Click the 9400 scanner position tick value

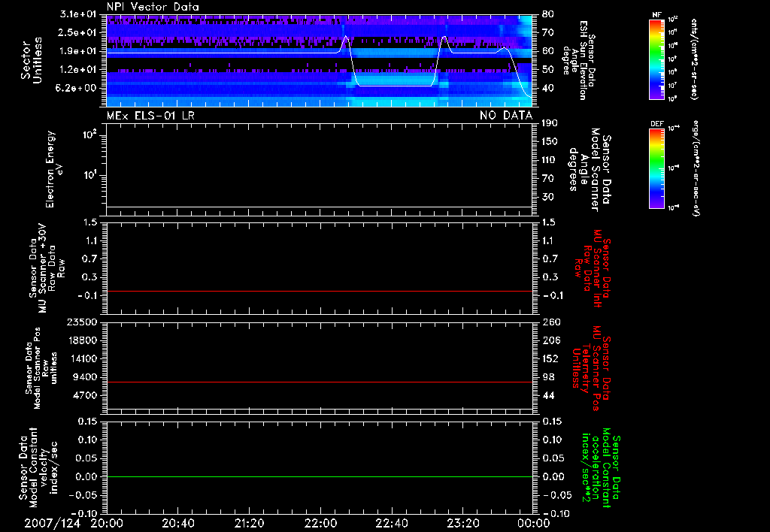tap(84, 377)
